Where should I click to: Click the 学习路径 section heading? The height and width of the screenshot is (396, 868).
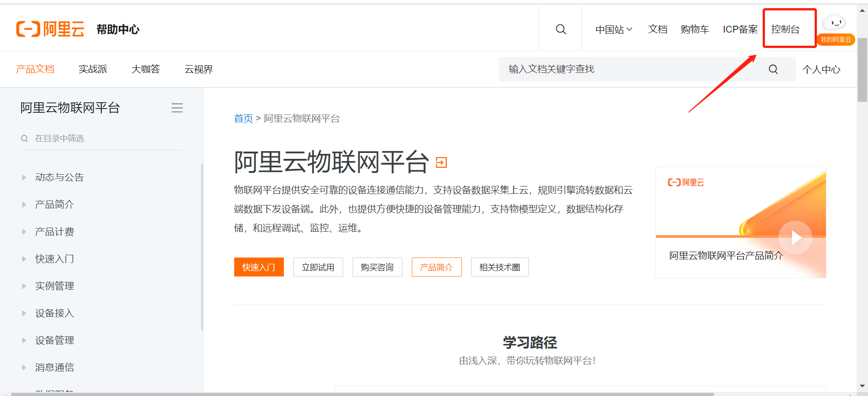tap(530, 343)
